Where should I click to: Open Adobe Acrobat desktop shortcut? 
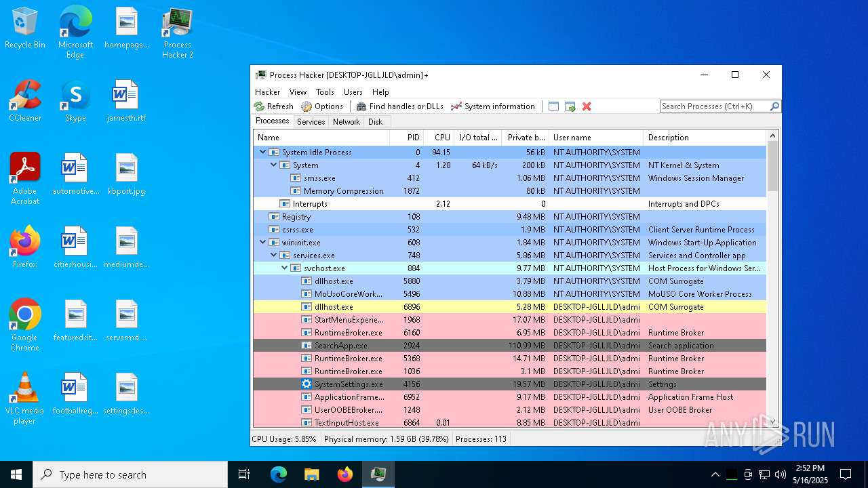click(x=25, y=179)
